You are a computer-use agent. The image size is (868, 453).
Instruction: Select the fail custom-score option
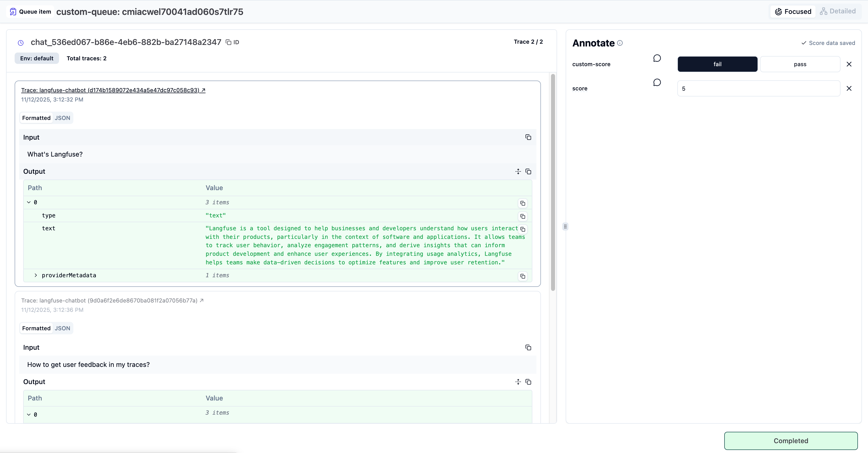717,64
